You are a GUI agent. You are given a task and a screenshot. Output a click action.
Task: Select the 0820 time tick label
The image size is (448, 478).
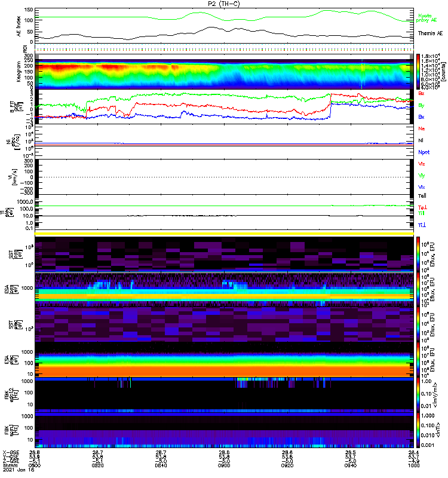point(97,465)
